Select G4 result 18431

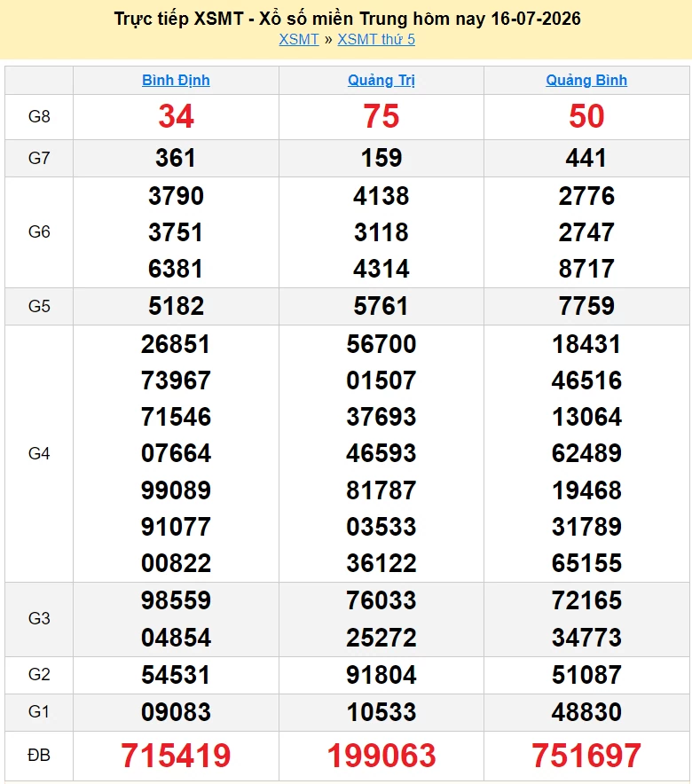coord(586,344)
